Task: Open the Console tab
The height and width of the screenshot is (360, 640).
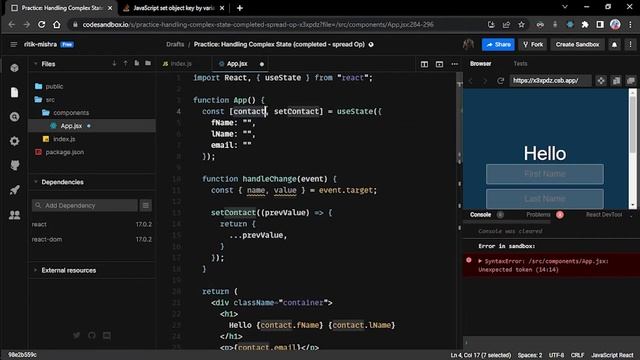Action: (x=480, y=215)
